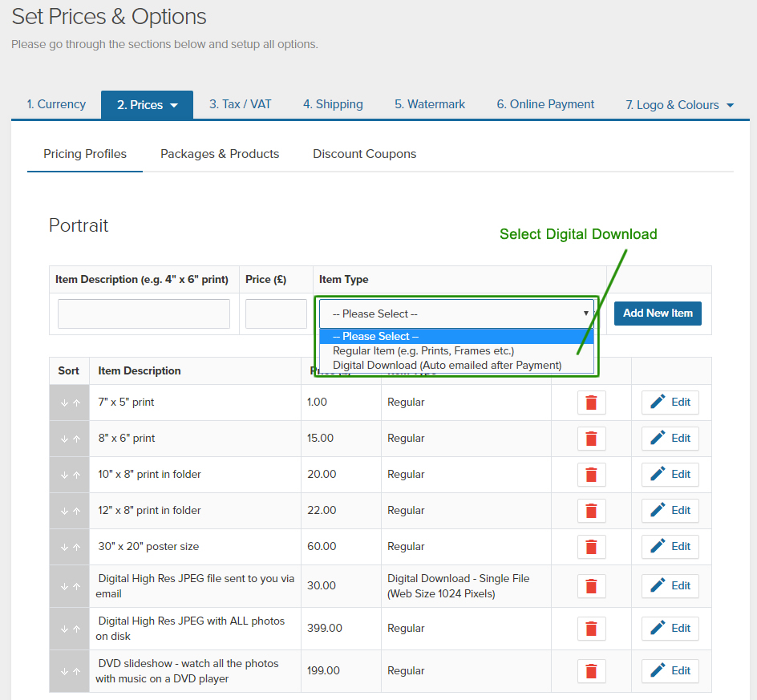The height and width of the screenshot is (700, 757).
Task: Move 12" x 8" print in folder up
Action: pos(76,511)
